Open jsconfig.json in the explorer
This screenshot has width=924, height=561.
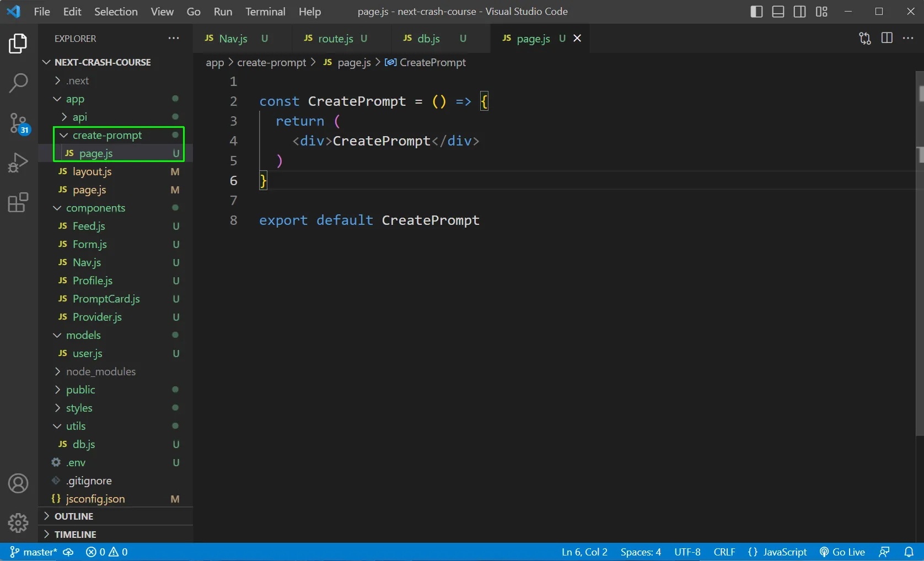[x=116, y=499]
